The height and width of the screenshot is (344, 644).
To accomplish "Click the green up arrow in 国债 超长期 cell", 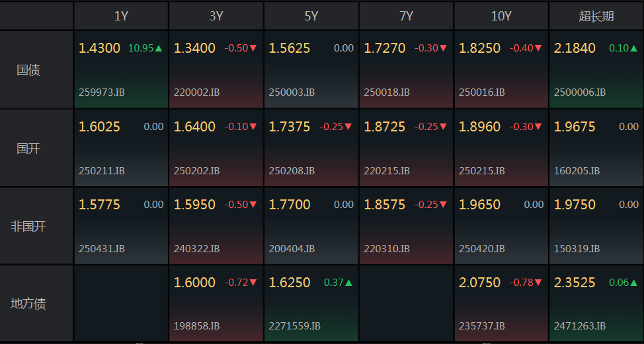I will click(x=634, y=48).
